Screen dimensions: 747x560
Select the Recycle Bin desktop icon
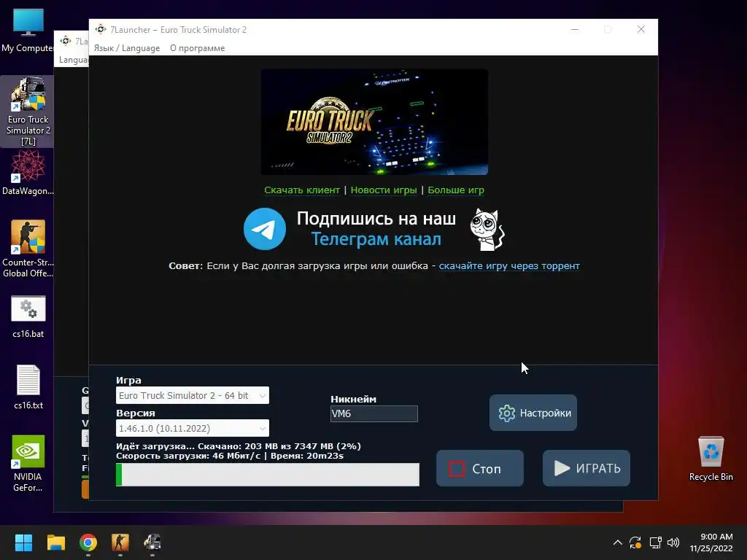click(711, 459)
